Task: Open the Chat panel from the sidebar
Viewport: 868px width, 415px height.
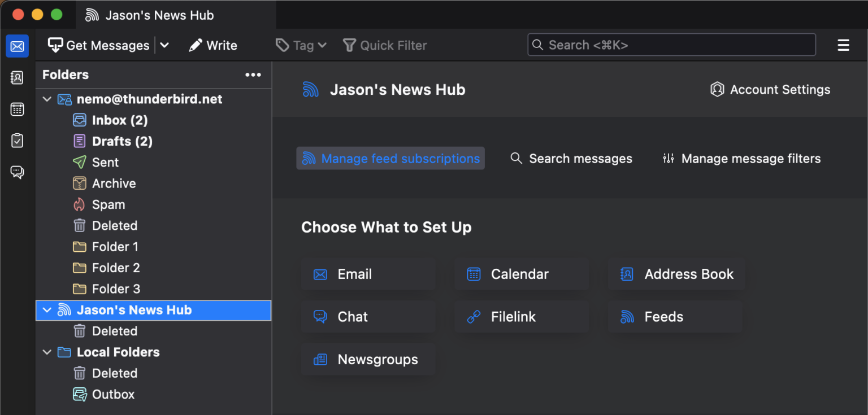Action: (x=17, y=172)
